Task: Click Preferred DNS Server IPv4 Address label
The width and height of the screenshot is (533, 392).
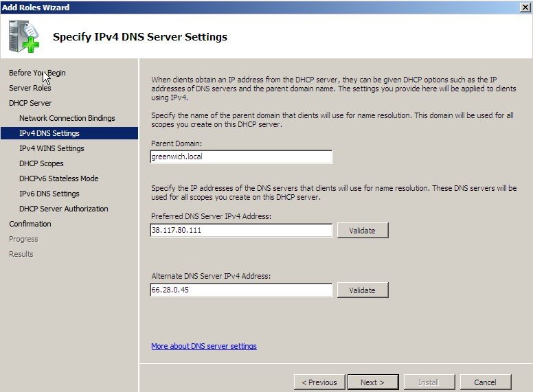Action: [x=211, y=216]
